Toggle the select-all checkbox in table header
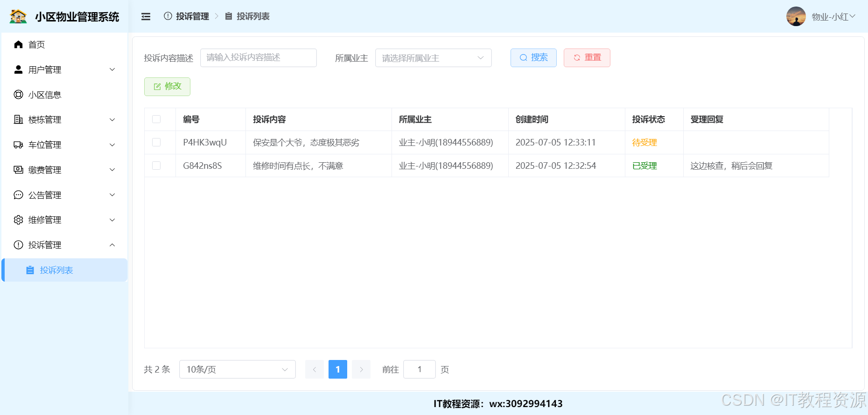This screenshot has height=415, width=868. (x=156, y=119)
